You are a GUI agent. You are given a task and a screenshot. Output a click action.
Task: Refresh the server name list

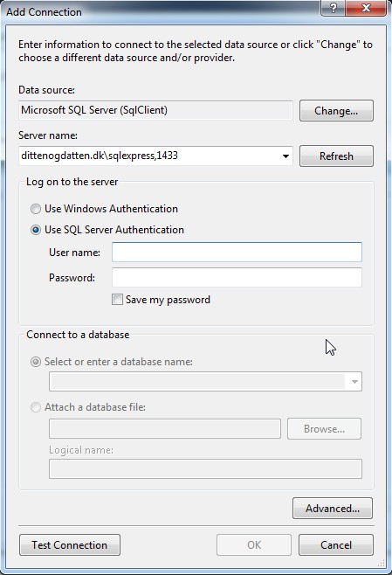pos(336,156)
